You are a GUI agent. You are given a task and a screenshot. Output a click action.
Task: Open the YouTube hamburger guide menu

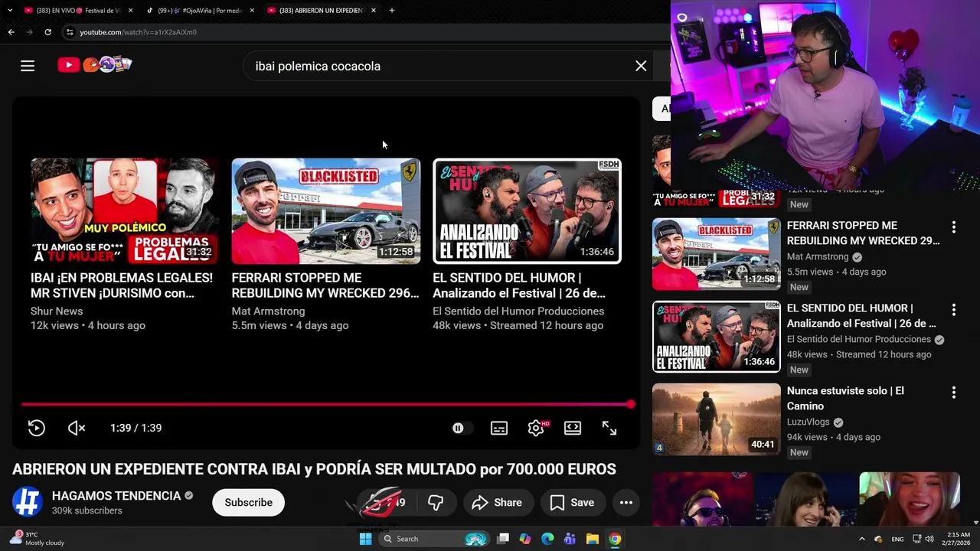click(28, 66)
